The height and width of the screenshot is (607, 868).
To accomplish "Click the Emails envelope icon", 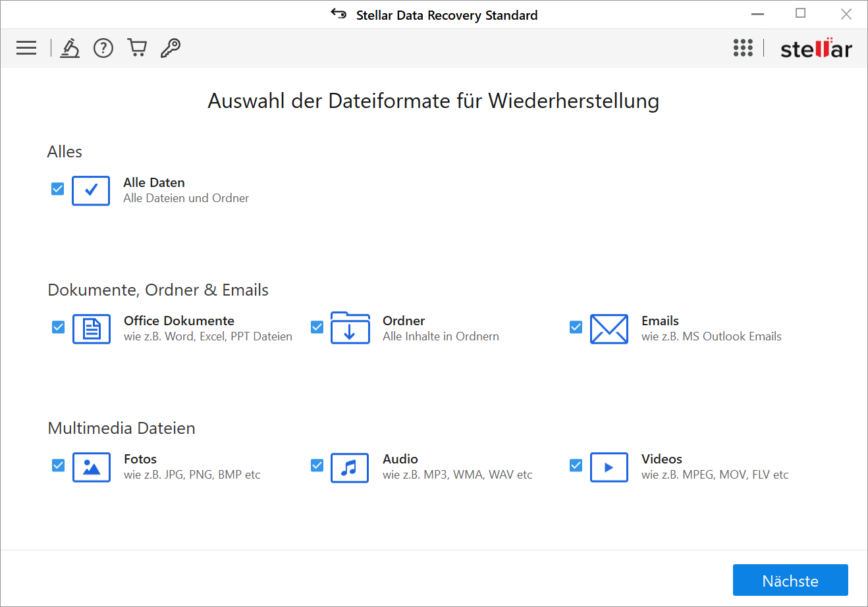I will [x=609, y=329].
